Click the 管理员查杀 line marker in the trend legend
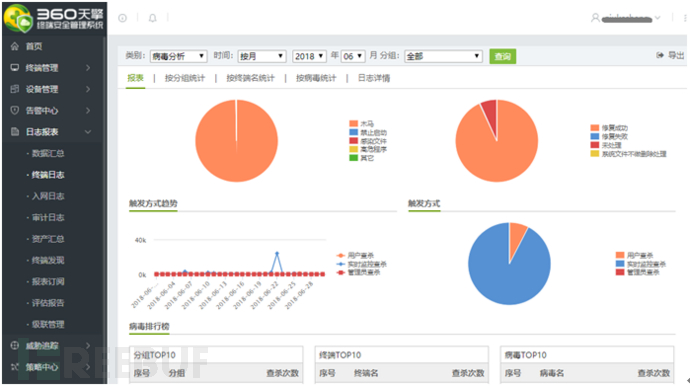690x387 pixels. click(340, 273)
